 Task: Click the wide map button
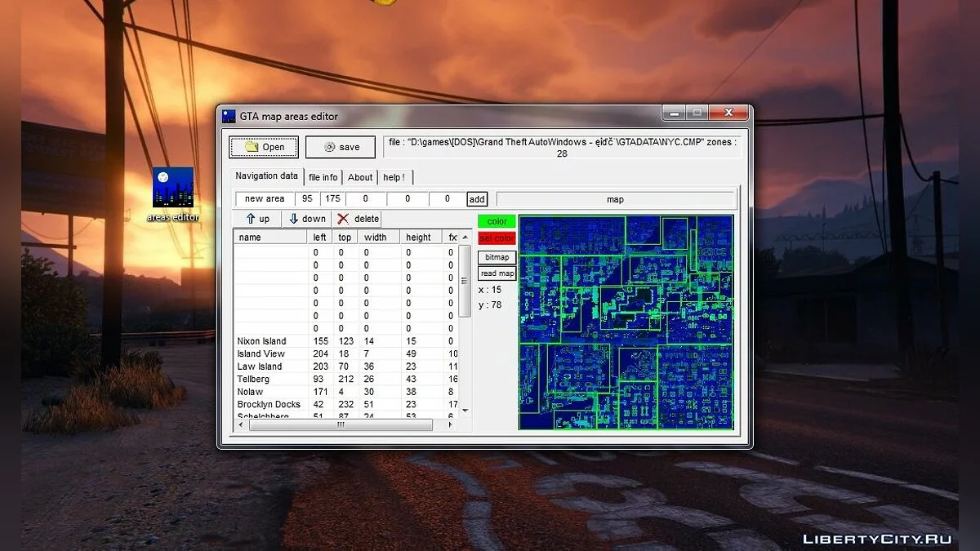pos(615,199)
